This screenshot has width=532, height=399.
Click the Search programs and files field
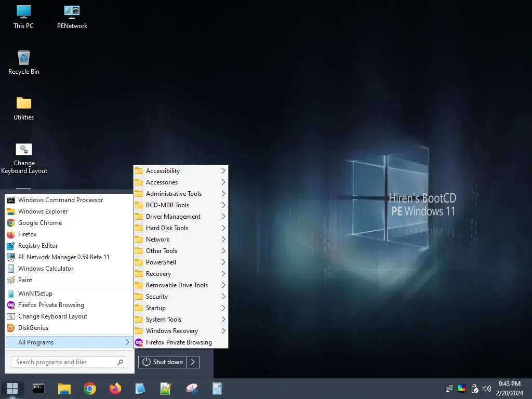point(69,362)
